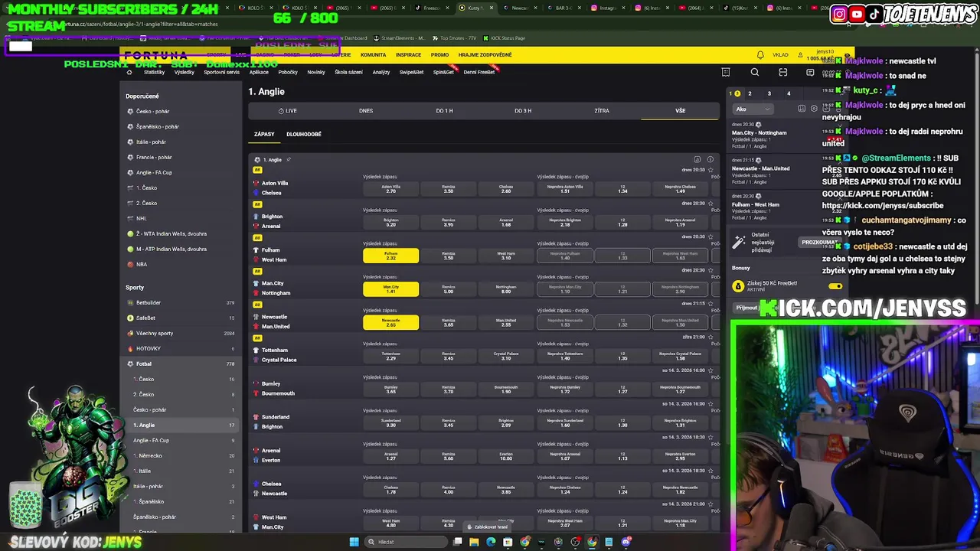Switch to bet slip tab 2
The image size is (980, 551).
point(750,93)
